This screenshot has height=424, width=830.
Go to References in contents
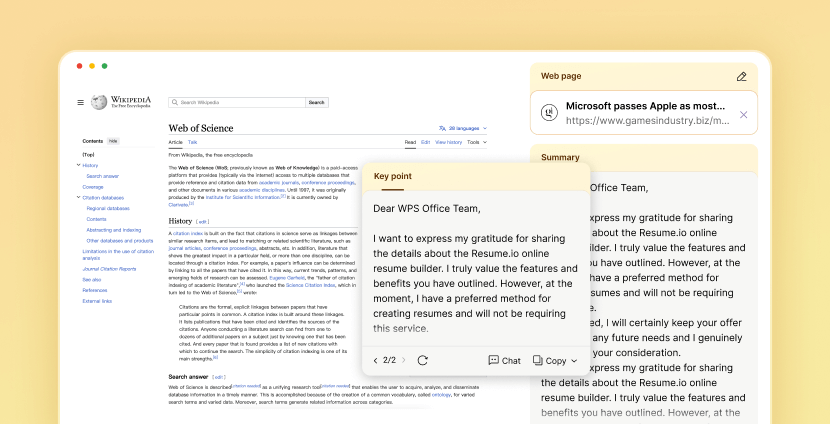(94, 290)
